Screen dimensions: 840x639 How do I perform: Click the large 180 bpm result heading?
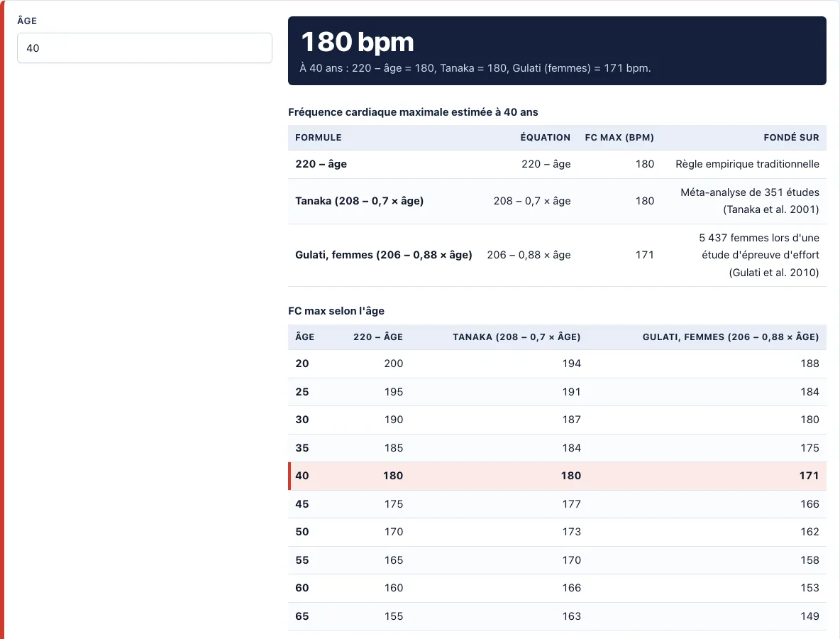(x=358, y=42)
